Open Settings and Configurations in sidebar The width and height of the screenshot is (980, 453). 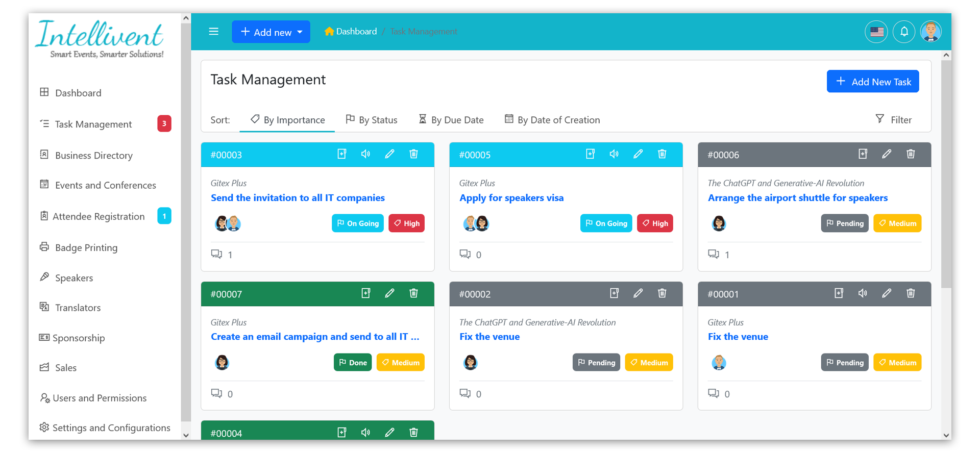pos(105,427)
